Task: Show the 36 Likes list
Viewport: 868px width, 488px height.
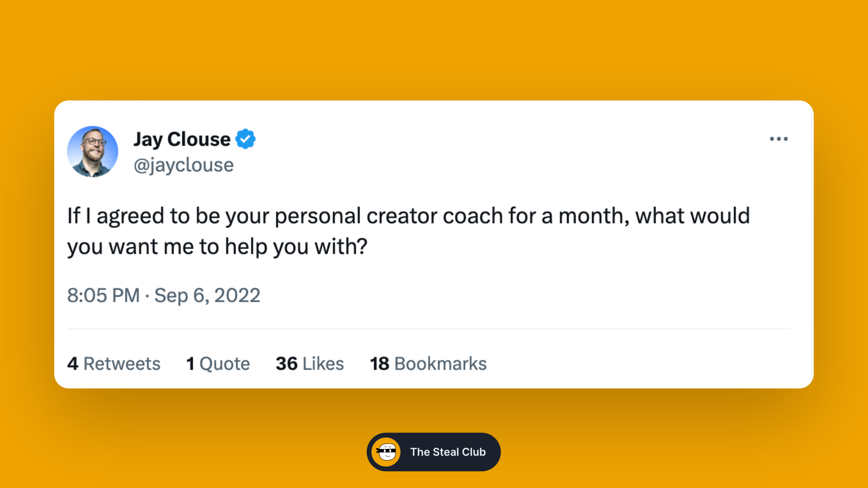Action: click(310, 363)
